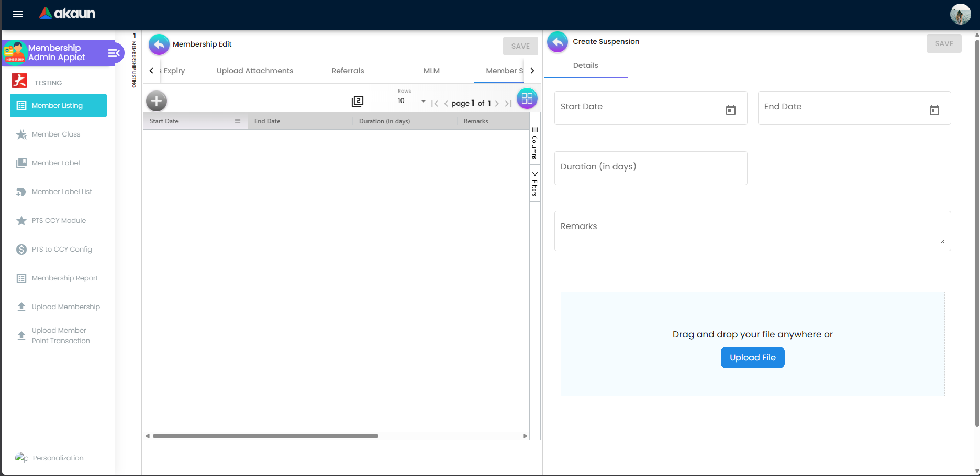
Task: Click the akaun logo
Action: pos(68,13)
